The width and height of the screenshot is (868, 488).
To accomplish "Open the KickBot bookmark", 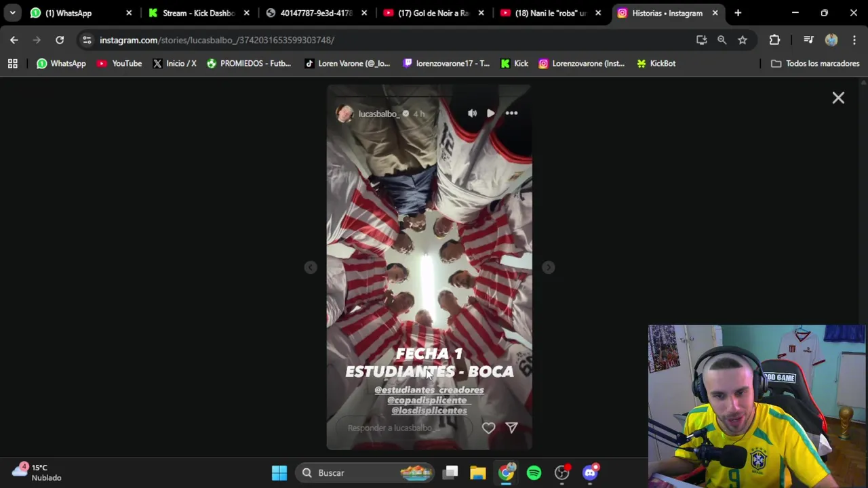I will [656, 63].
